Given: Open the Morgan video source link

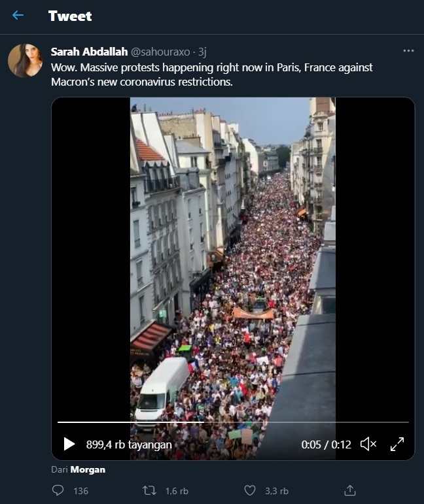Looking at the screenshot, I should click(x=88, y=469).
